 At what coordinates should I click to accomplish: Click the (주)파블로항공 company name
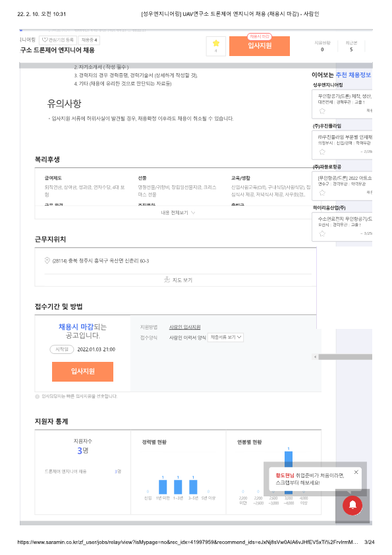coord(327,167)
